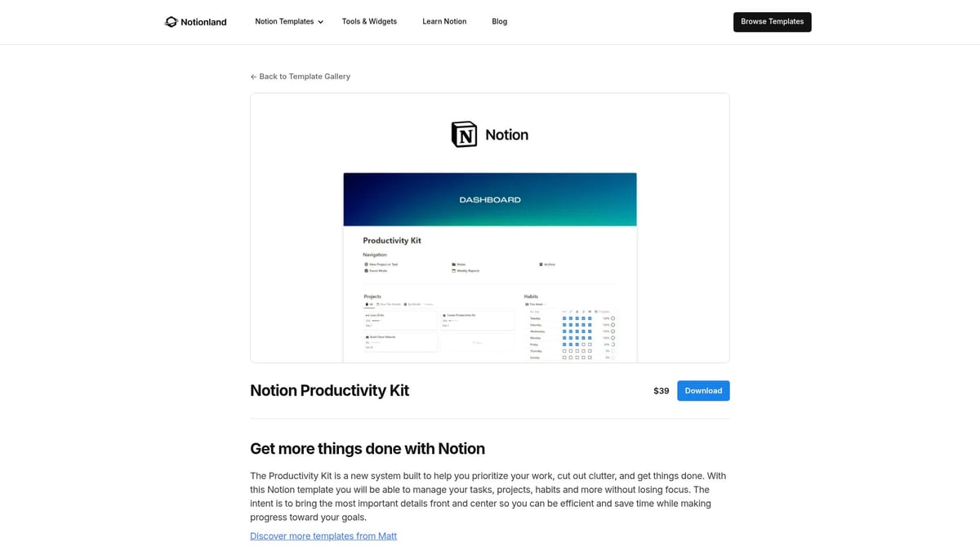Click the Focus Mode icon under Navigation

pos(366,271)
